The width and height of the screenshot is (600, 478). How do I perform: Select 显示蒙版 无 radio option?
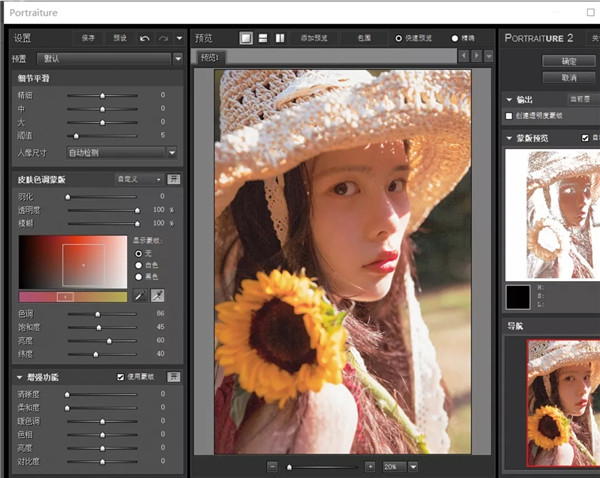point(139,253)
